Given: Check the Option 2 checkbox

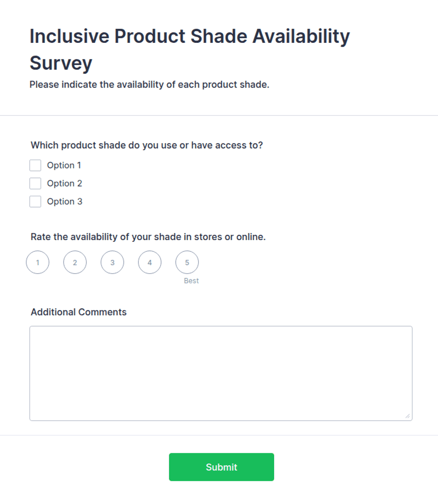Looking at the screenshot, I should tap(35, 184).
